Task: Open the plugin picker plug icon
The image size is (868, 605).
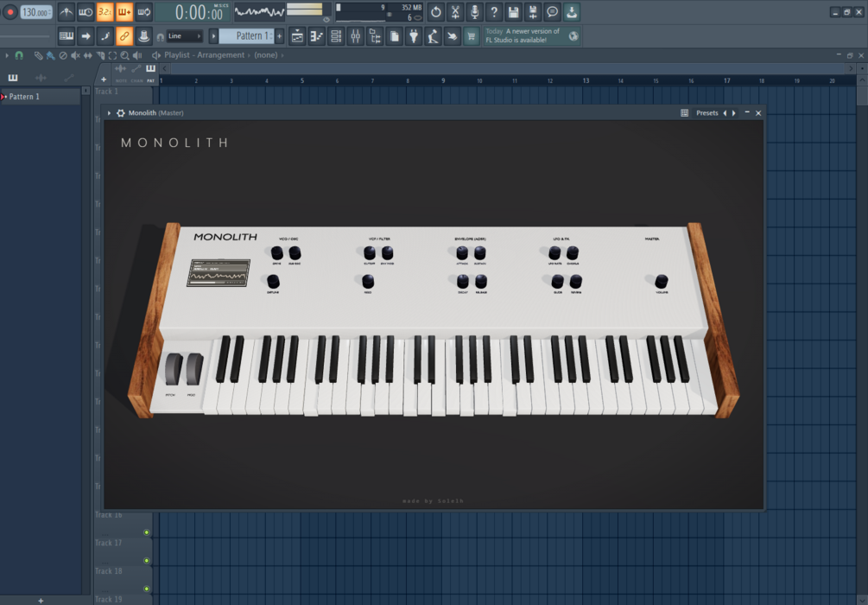Action: [x=414, y=36]
